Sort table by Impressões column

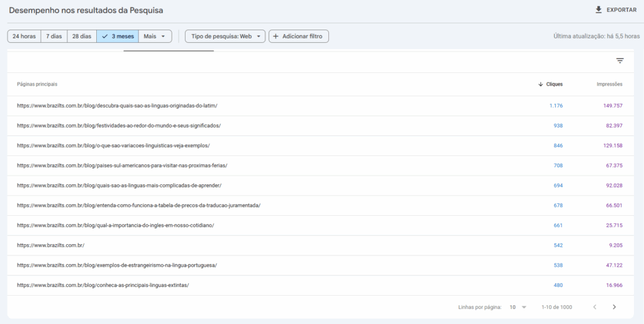click(609, 84)
